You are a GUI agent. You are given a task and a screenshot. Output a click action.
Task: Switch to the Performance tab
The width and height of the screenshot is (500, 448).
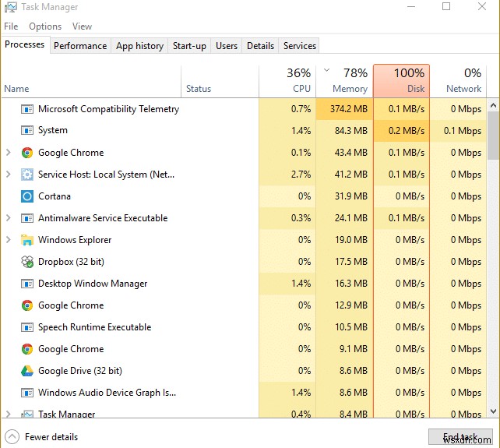coord(80,46)
